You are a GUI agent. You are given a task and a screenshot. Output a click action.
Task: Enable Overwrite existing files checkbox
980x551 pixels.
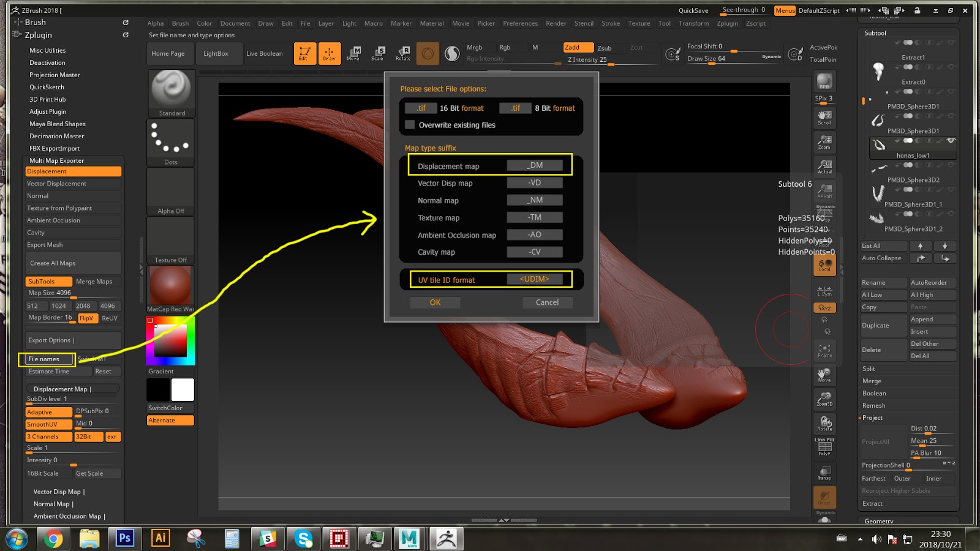click(410, 125)
